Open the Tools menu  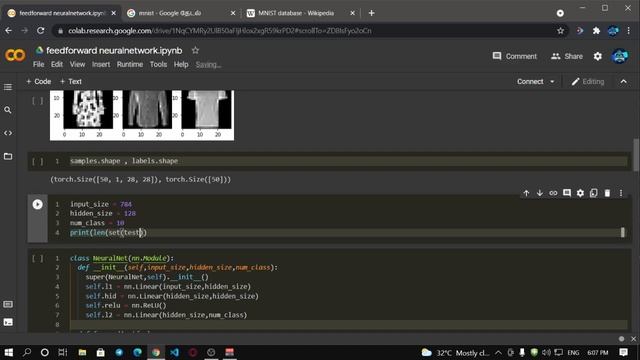158,64
